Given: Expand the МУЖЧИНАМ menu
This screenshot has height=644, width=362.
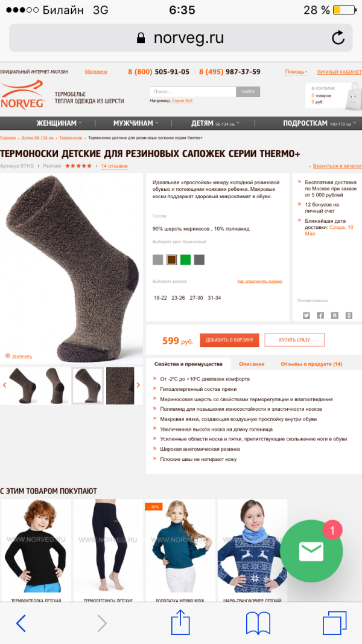Looking at the screenshot, I should tap(135, 123).
